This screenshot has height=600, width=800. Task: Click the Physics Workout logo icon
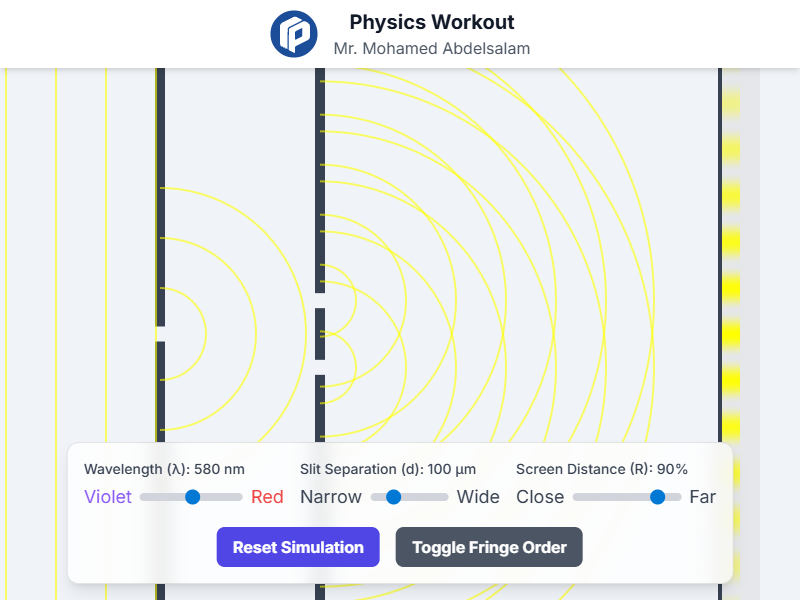[294, 33]
